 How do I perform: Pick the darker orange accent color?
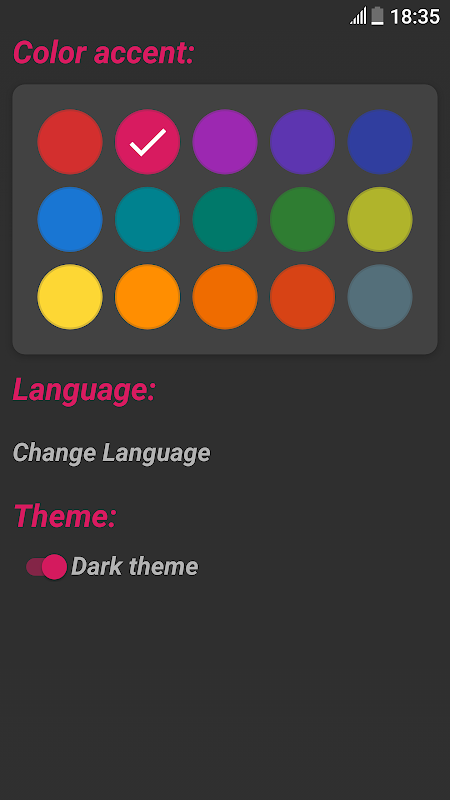(225, 297)
